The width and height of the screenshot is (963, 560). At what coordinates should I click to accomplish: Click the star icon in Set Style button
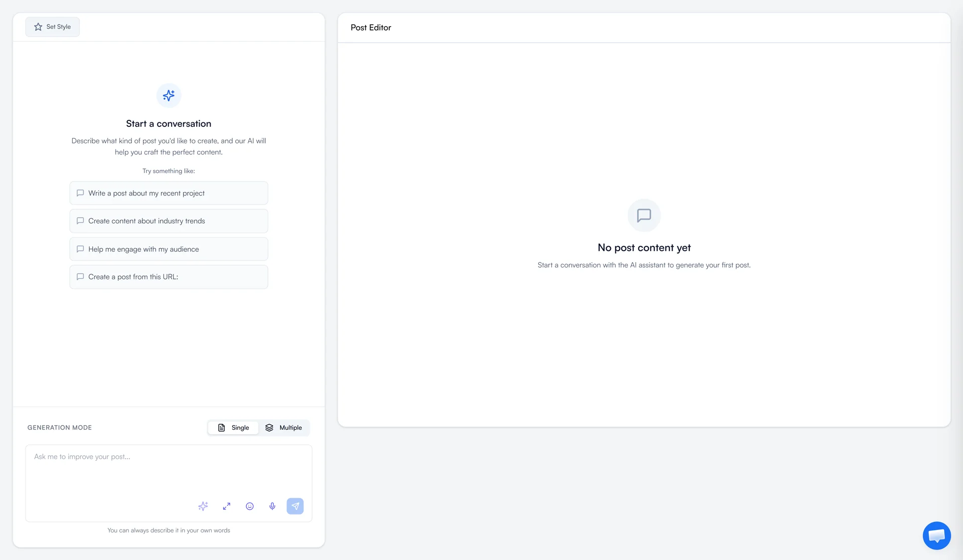pyautogui.click(x=38, y=27)
